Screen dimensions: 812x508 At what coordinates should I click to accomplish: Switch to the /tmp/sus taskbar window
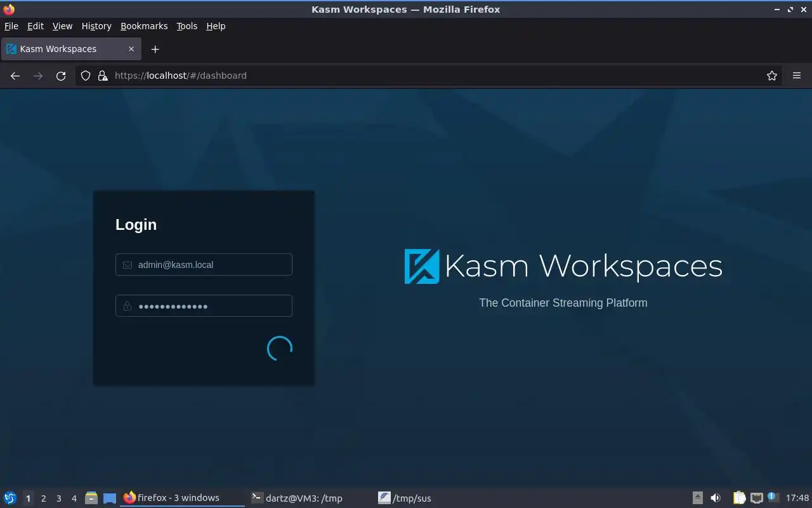coord(438,498)
